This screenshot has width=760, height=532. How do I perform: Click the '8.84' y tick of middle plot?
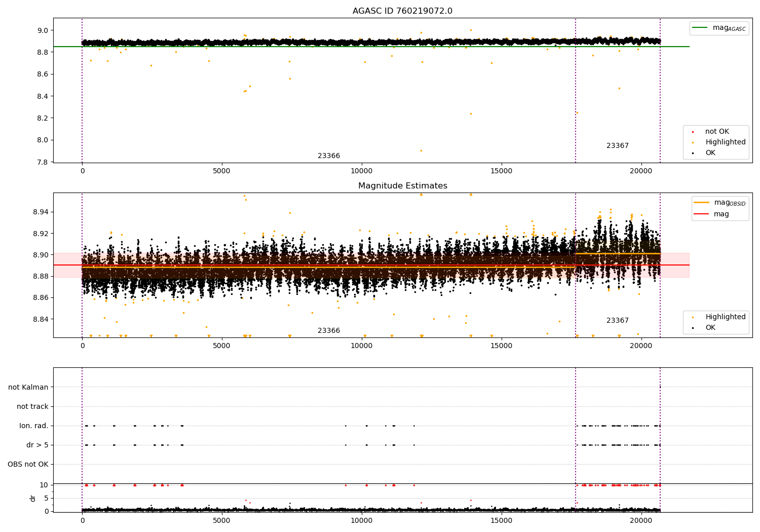tap(41, 319)
